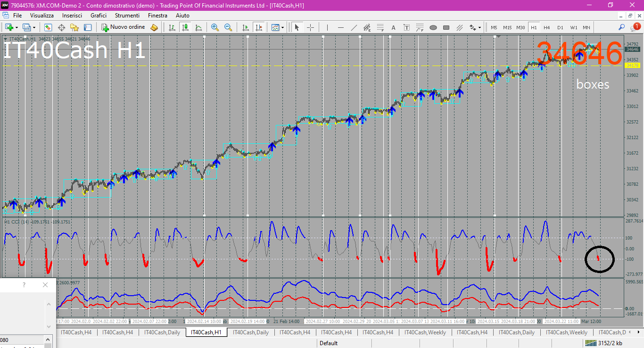Click the small dialog's scroll-up arrow
The image size is (644, 348).
pyautogui.click(x=49, y=305)
